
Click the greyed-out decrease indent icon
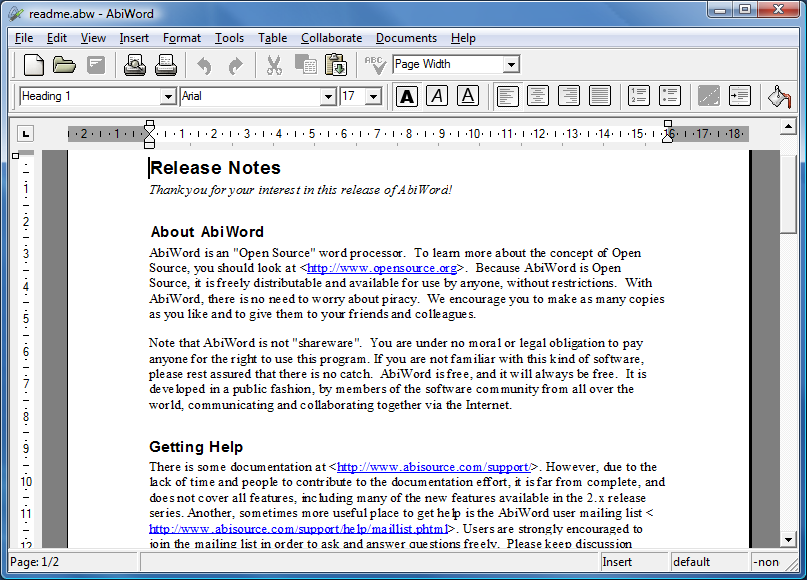pos(709,96)
